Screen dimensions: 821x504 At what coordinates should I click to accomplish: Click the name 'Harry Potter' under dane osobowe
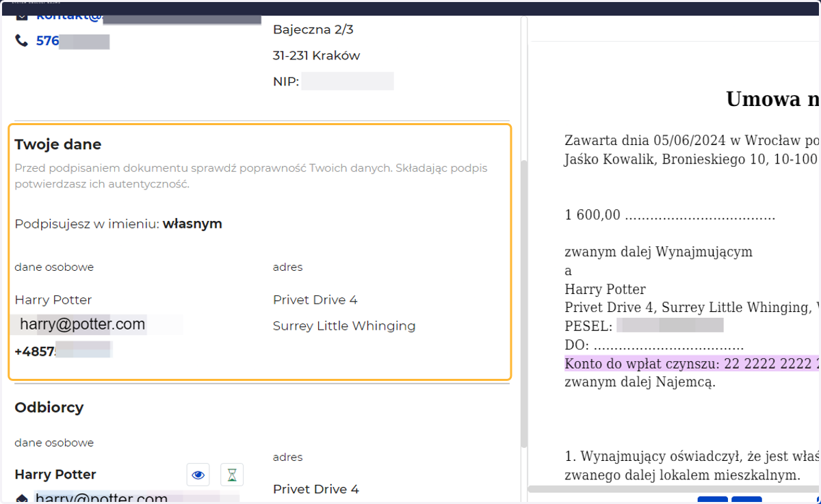pos(53,300)
